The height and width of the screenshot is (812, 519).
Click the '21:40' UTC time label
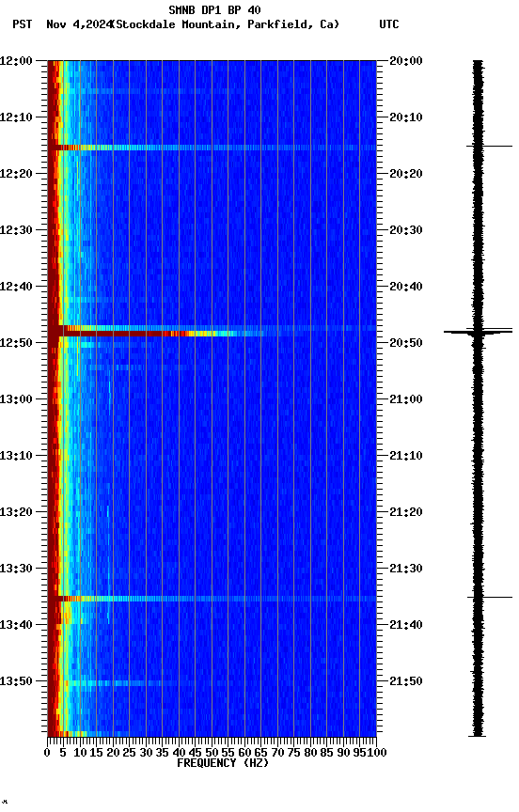406,625
